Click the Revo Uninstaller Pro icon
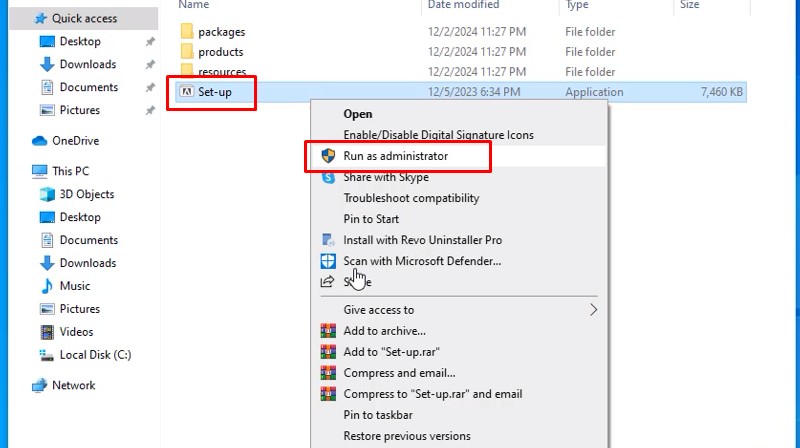Viewport: 800px width, 448px height. point(327,240)
